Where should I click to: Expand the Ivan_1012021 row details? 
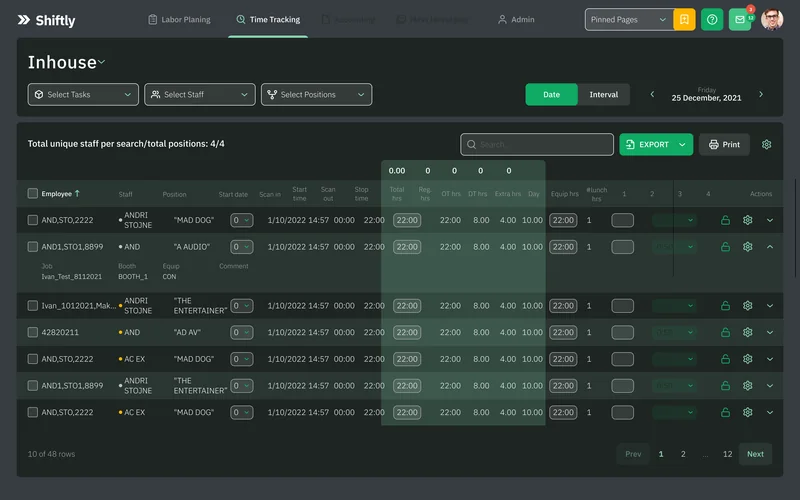click(x=770, y=306)
